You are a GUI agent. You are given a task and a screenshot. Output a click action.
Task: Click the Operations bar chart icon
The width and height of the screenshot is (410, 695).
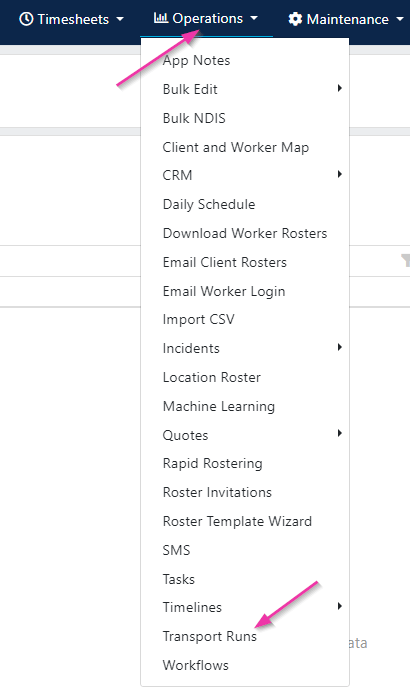pyautogui.click(x=160, y=18)
